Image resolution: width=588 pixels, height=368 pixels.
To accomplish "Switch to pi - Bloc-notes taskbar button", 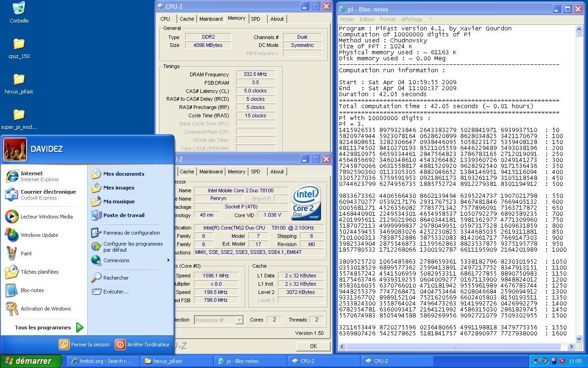I will 250,361.
